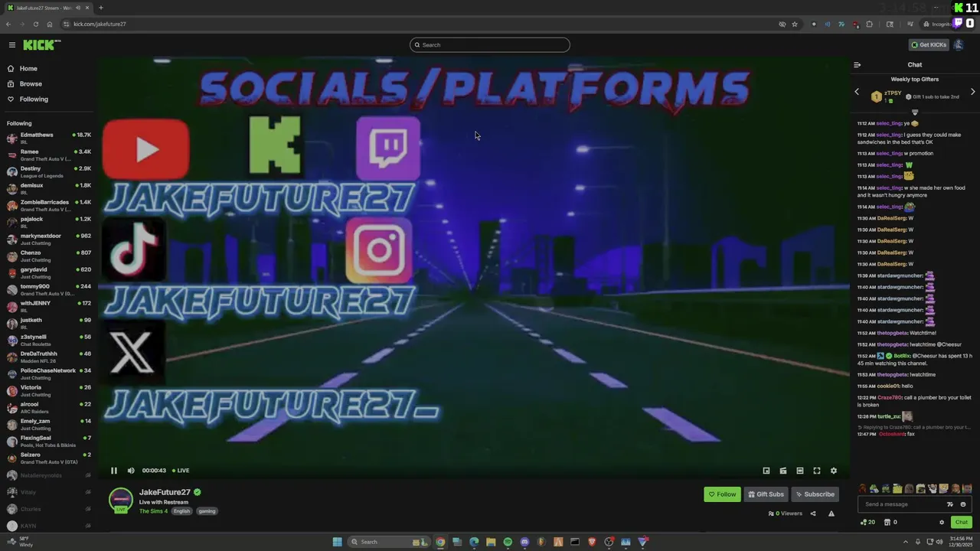Show previous top gifter

pyautogui.click(x=857, y=92)
